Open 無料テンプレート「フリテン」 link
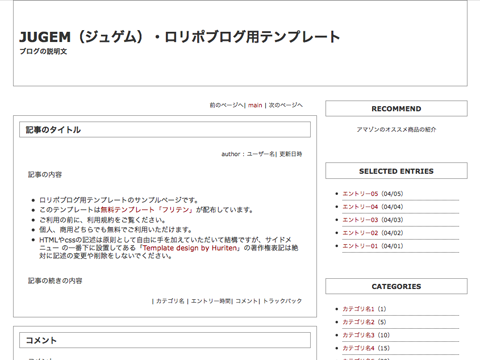 (147, 210)
